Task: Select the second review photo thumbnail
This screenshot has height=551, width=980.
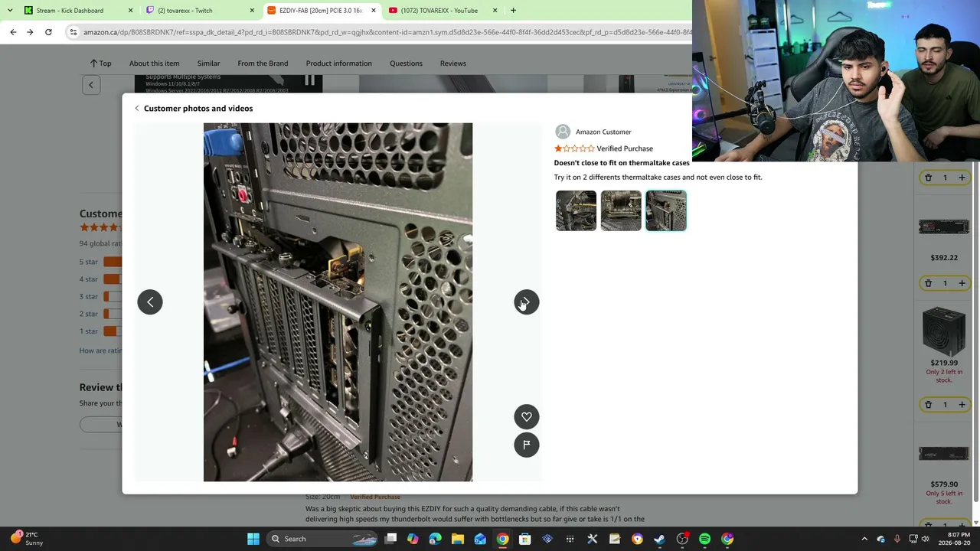Action: (621, 210)
